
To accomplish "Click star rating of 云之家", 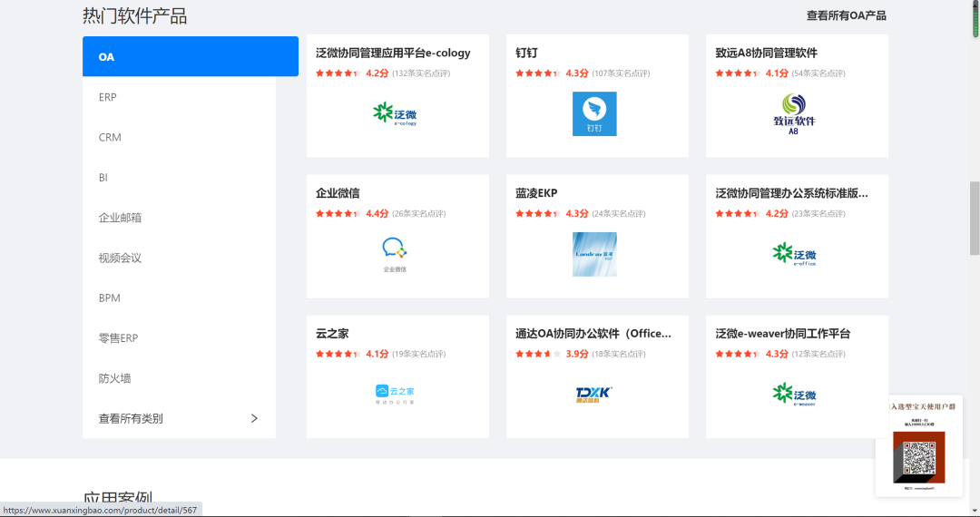I will tap(338, 354).
